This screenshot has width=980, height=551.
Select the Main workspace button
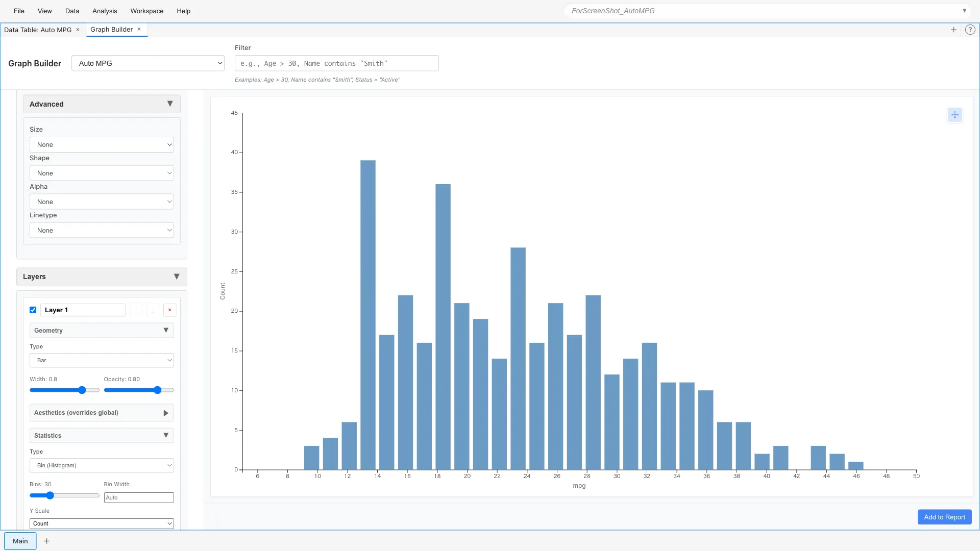pos(20,541)
